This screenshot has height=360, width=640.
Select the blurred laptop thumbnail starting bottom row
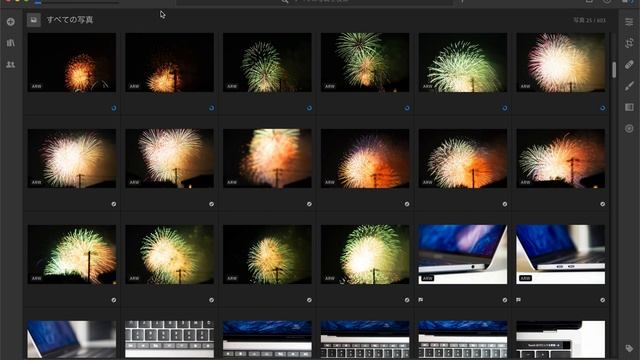72,340
